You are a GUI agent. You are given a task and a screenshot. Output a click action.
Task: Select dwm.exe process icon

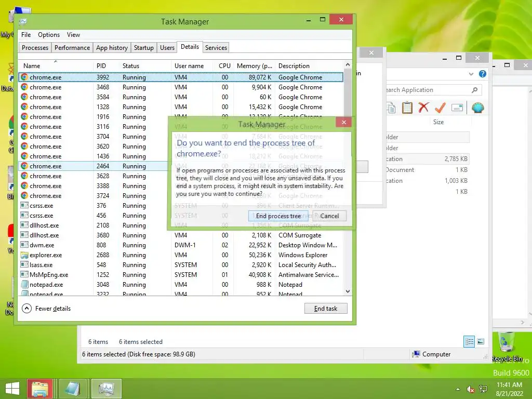[x=24, y=245]
